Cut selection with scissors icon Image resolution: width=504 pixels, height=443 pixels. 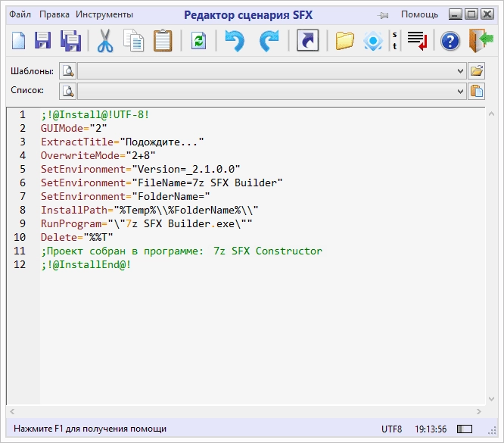click(x=104, y=41)
